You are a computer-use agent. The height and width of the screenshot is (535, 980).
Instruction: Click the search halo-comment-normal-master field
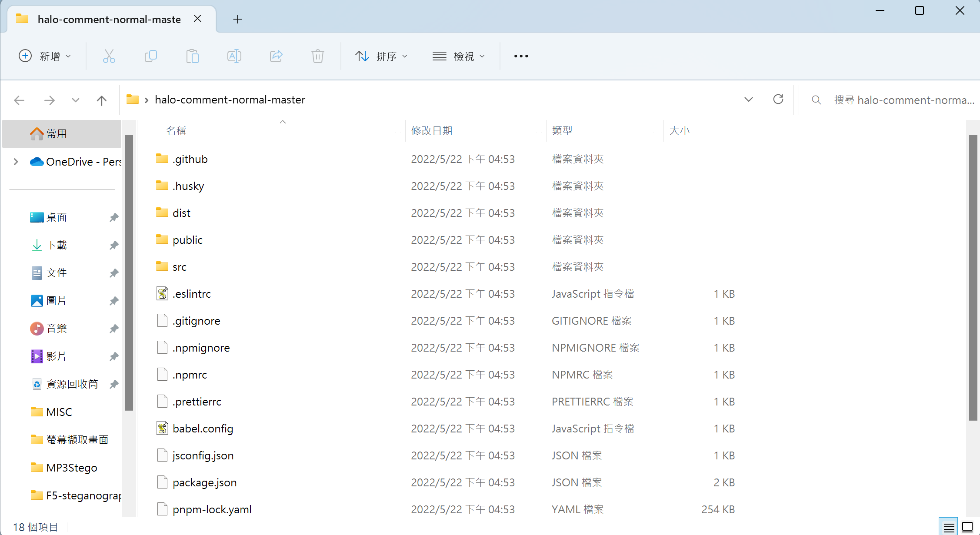pyautogui.click(x=887, y=100)
